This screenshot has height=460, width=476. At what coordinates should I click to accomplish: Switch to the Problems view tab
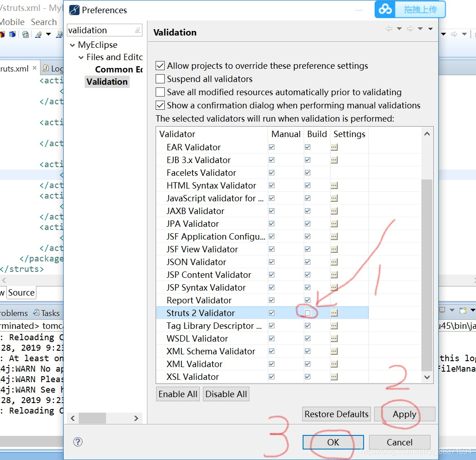[x=14, y=313]
